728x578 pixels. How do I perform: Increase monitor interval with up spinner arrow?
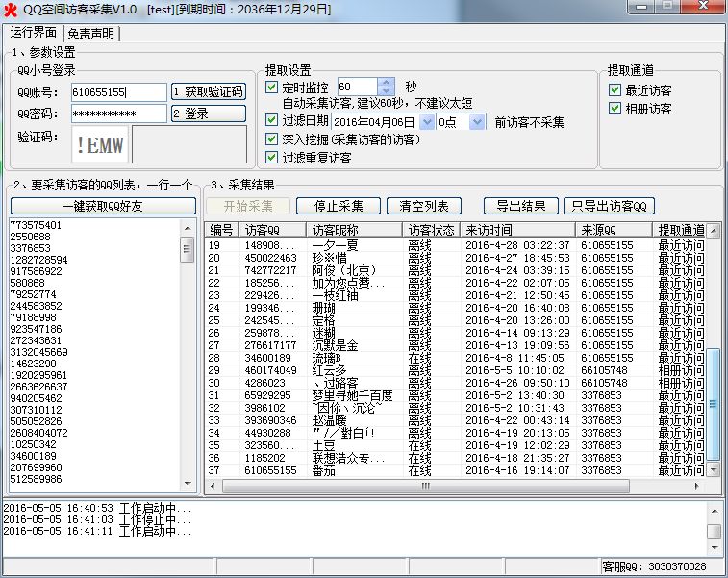click(386, 82)
